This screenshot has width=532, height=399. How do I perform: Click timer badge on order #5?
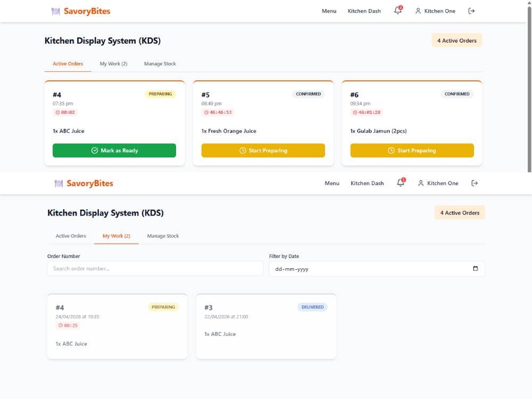tap(218, 112)
